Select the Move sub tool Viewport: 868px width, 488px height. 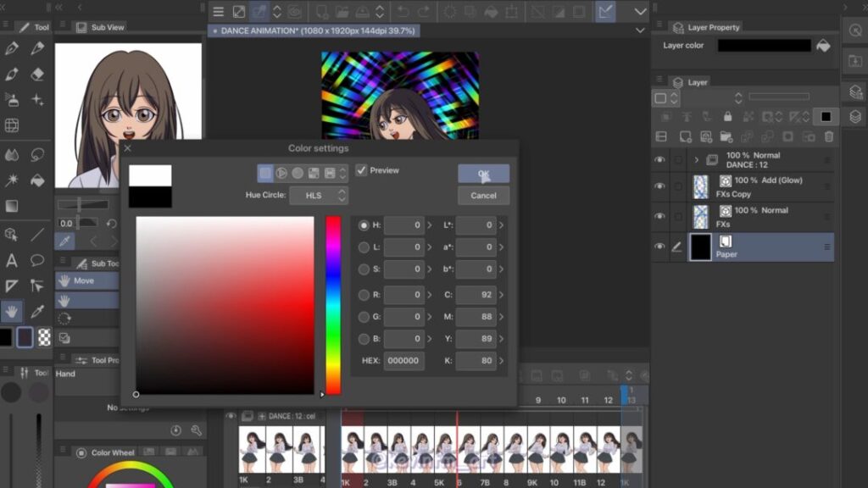point(87,281)
